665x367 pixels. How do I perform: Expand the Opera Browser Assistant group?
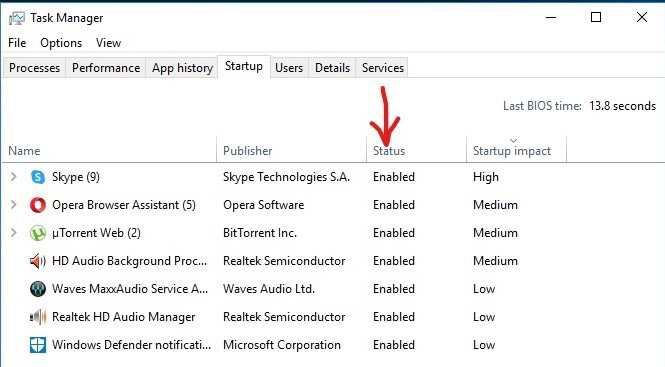click(14, 205)
